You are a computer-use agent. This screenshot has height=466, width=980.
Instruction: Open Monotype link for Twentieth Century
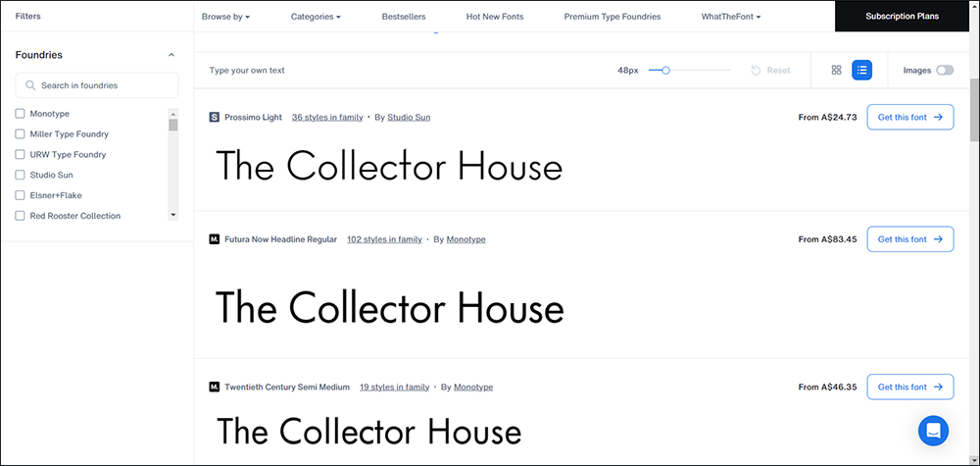click(x=473, y=388)
